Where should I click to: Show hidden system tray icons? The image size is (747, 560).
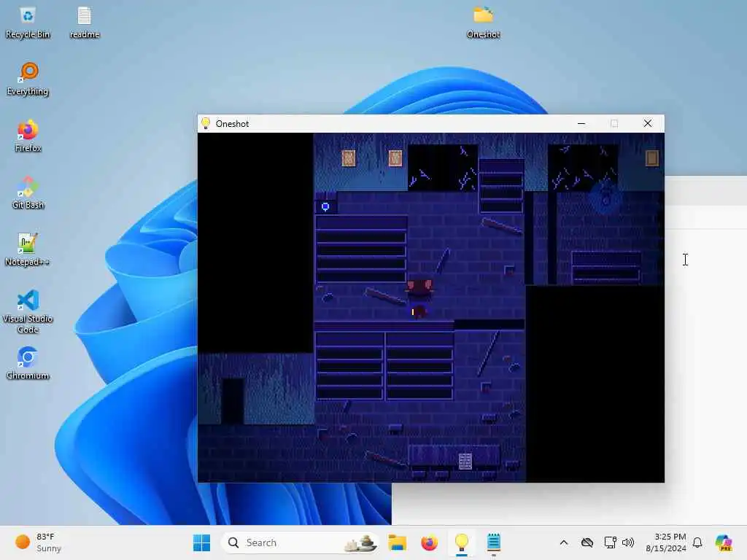point(564,542)
